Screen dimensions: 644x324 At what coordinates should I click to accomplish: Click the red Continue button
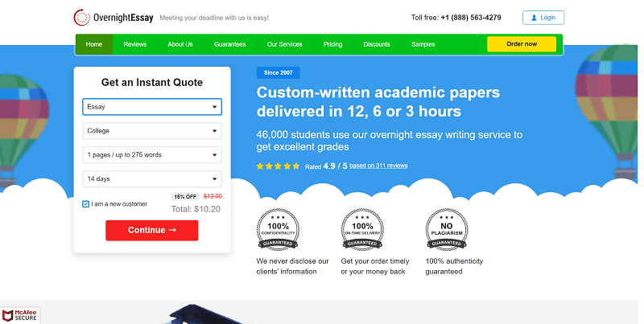pyautogui.click(x=152, y=231)
